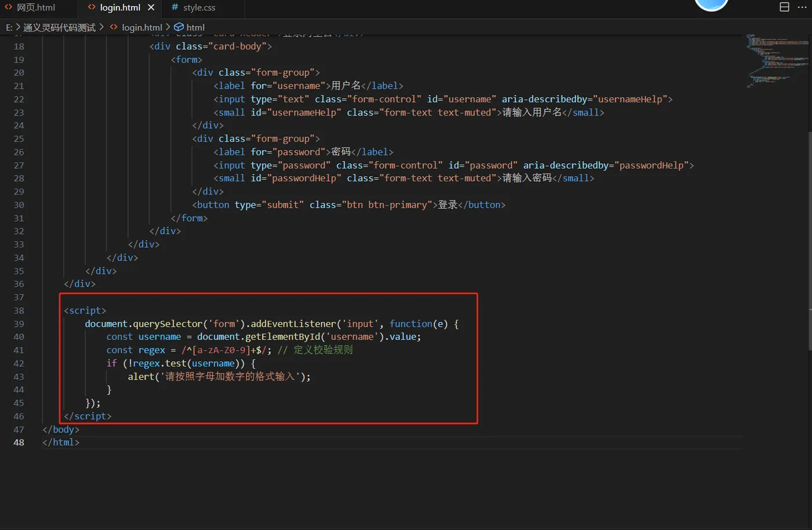Click the opening <script> tag on line 38
The image size is (812, 530).
click(x=85, y=311)
